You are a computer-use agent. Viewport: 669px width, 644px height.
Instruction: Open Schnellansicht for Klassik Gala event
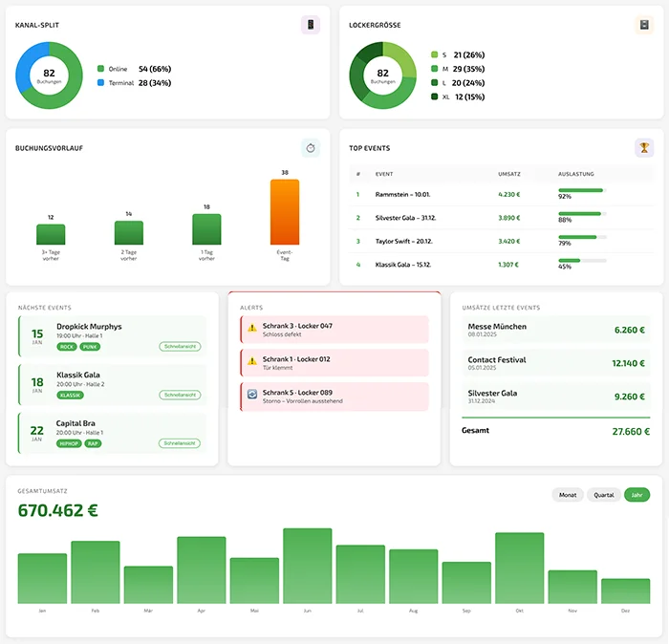point(180,395)
